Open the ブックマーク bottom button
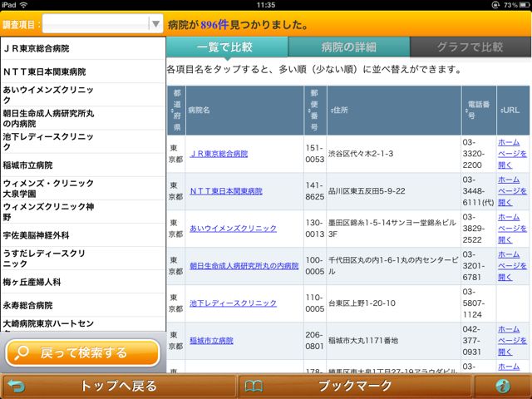Image resolution: width=532 pixels, height=399 pixels. tap(355, 386)
